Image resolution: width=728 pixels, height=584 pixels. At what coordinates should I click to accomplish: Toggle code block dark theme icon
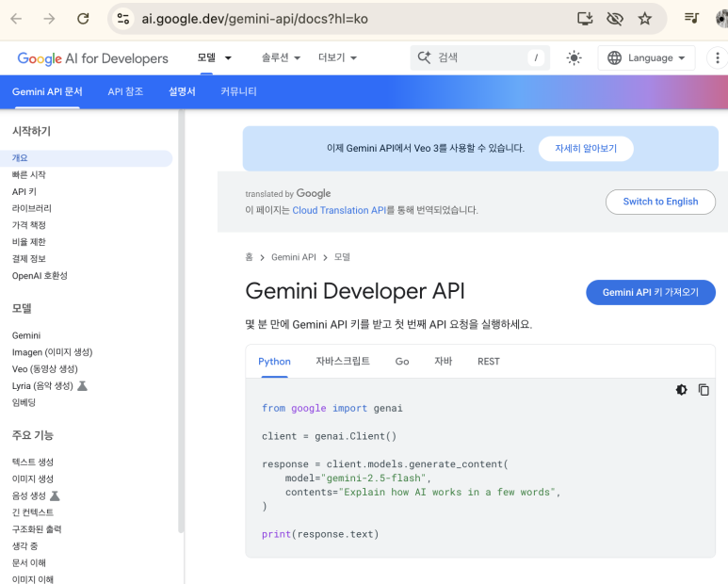click(x=681, y=390)
